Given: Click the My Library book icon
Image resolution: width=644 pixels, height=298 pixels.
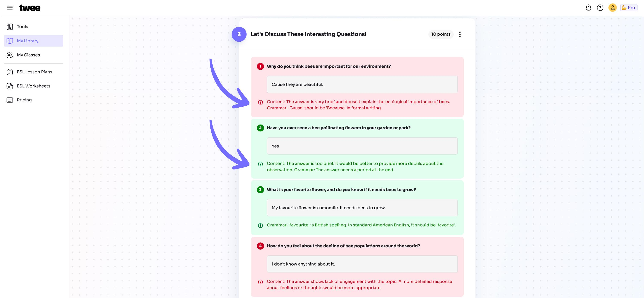Looking at the screenshot, I should point(10,41).
